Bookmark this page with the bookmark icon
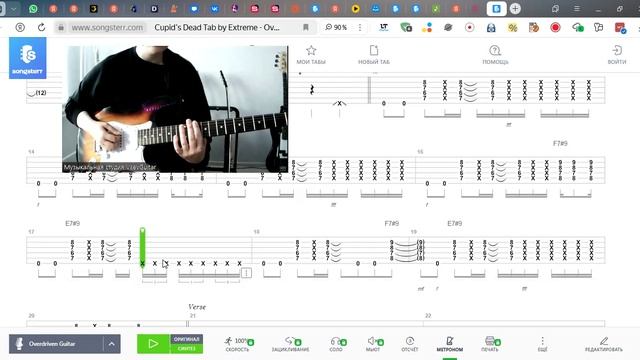The image size is (640, 360). pyautogui.click(x=305, y=27)
